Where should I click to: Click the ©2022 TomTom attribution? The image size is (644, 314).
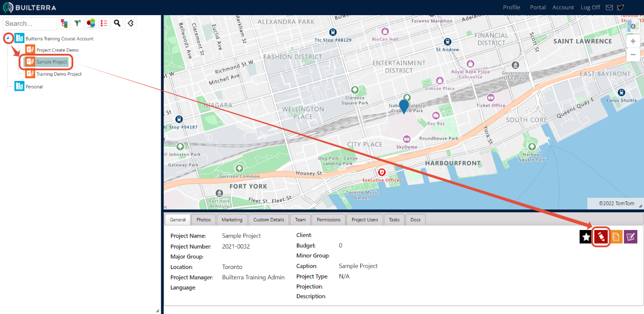pos(616,203)
